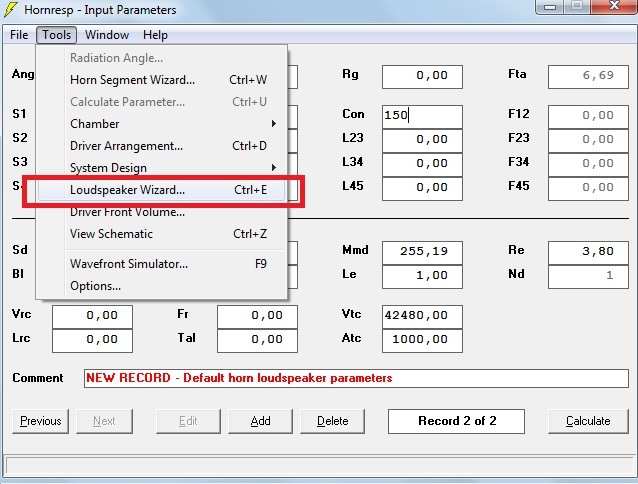Click the Comment text box

(356, 378)
